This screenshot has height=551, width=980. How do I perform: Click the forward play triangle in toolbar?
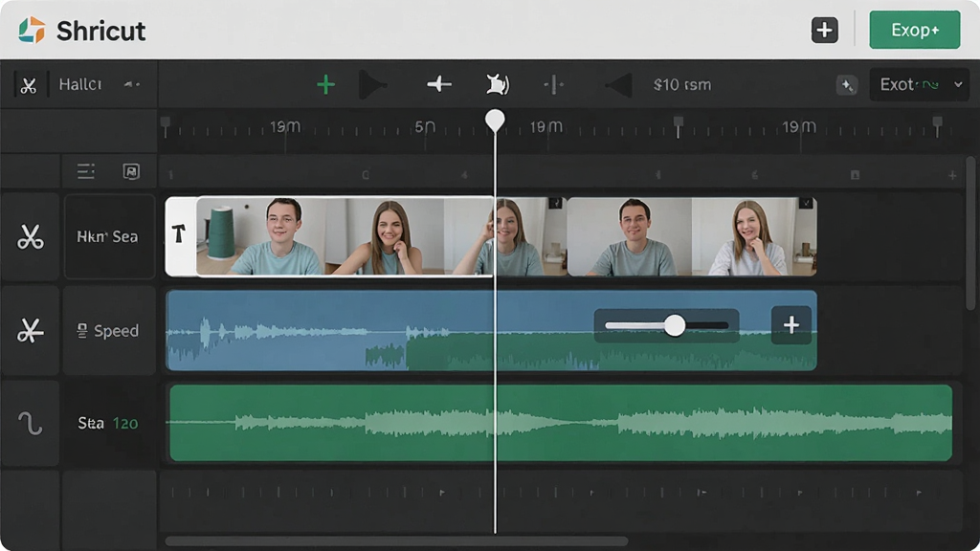click(x=373, y=84)
